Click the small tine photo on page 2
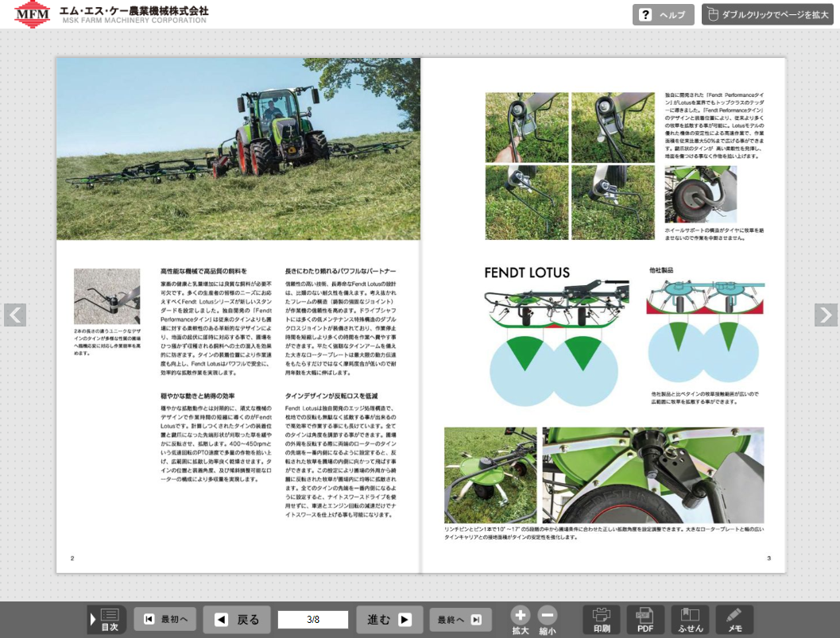 click(x=107, y=296)
